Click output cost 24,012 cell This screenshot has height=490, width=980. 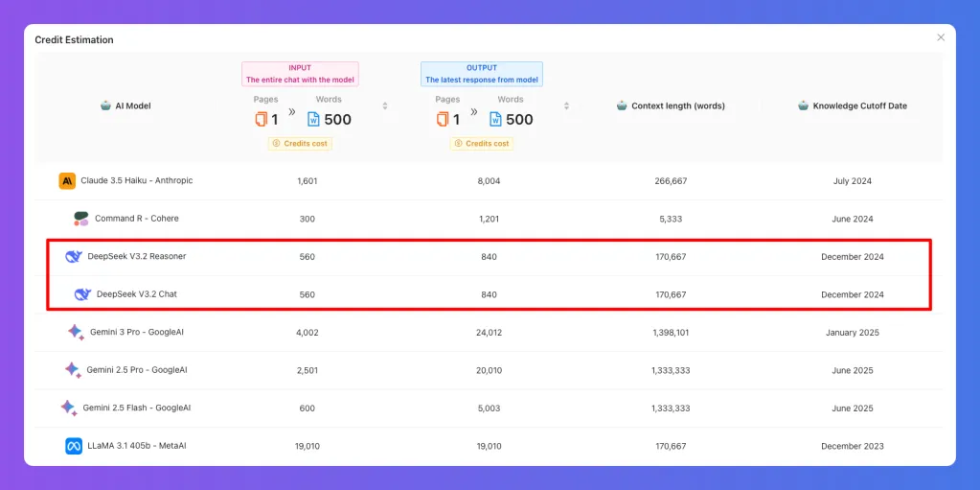(x=489, y=333)
